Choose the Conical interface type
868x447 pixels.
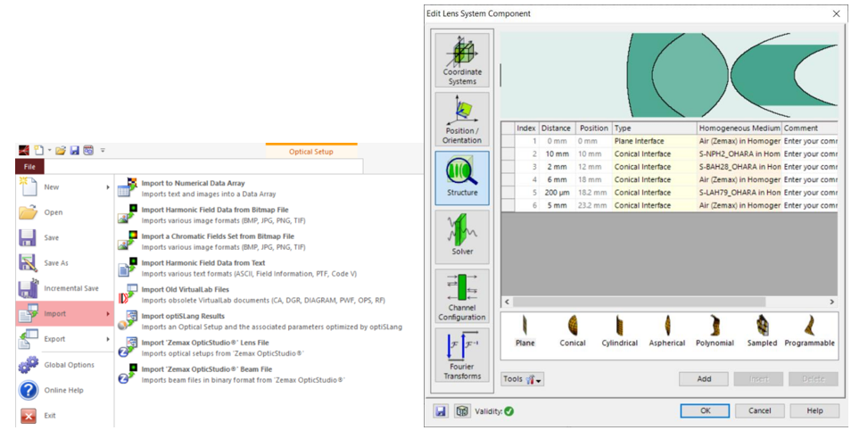(573, 331)
